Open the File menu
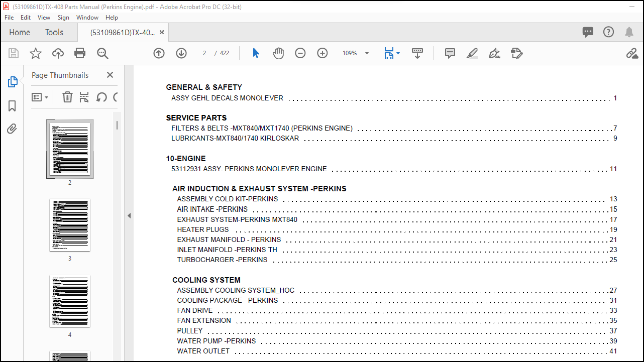The image size is (644, 362). pyautogui.click(x=9, y=17)
